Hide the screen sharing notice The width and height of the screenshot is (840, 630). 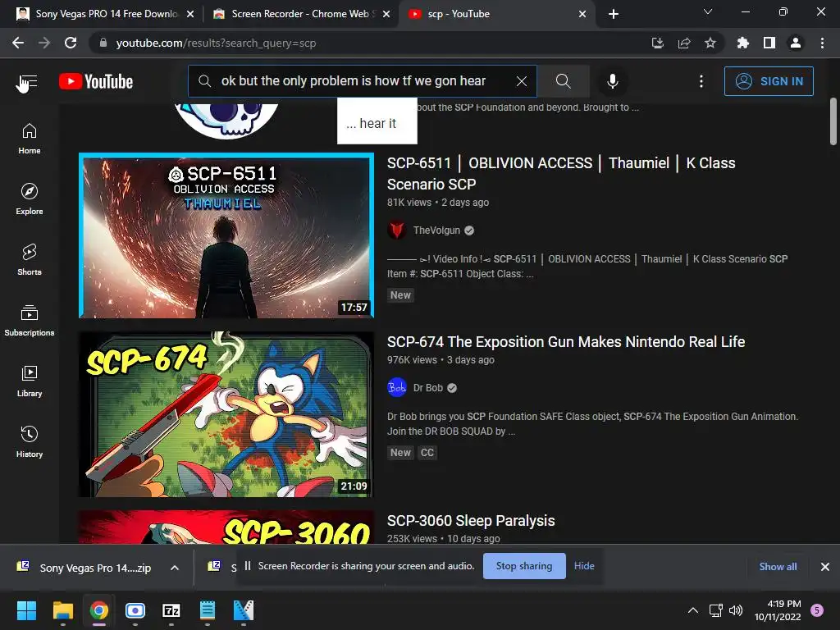584,566
